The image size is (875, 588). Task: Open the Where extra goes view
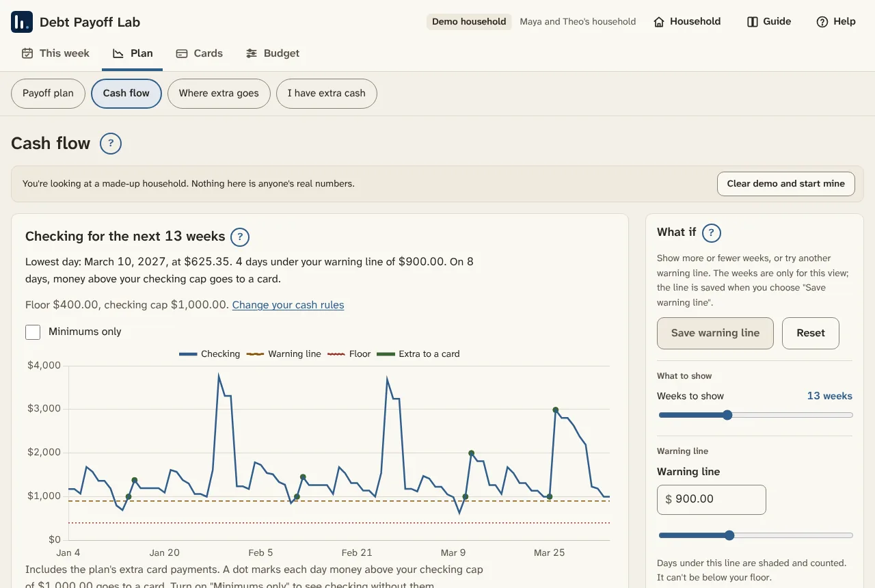219,94
